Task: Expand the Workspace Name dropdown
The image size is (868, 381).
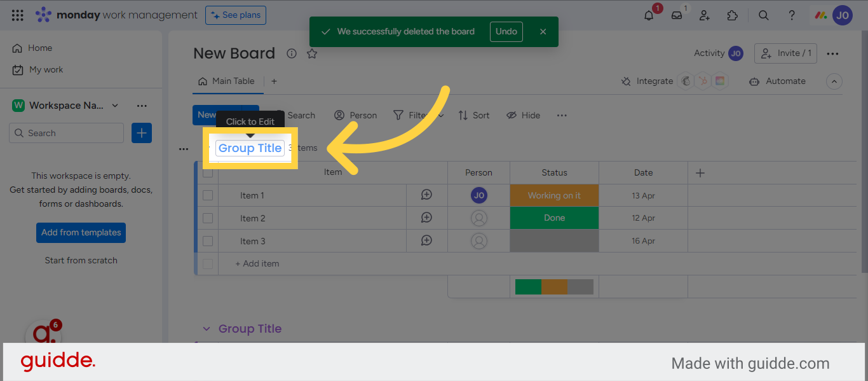Action: (115, 106)
